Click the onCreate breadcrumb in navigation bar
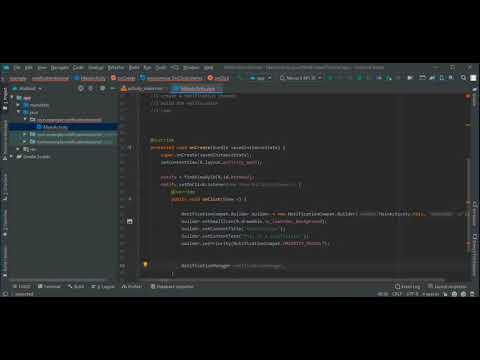Image resolution: width=480 pixels, height=360 pixels. [x=123, y=78]
